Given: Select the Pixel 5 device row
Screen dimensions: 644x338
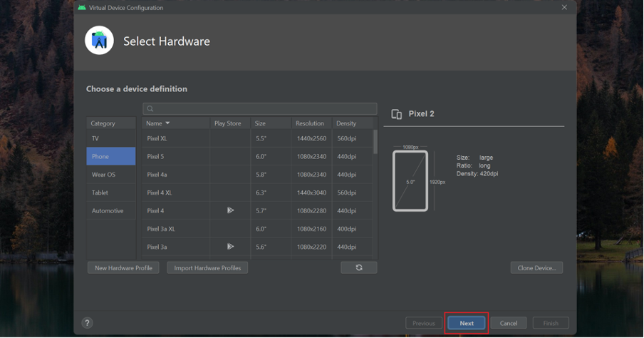Looking at the screenshot, I should 257,156.
